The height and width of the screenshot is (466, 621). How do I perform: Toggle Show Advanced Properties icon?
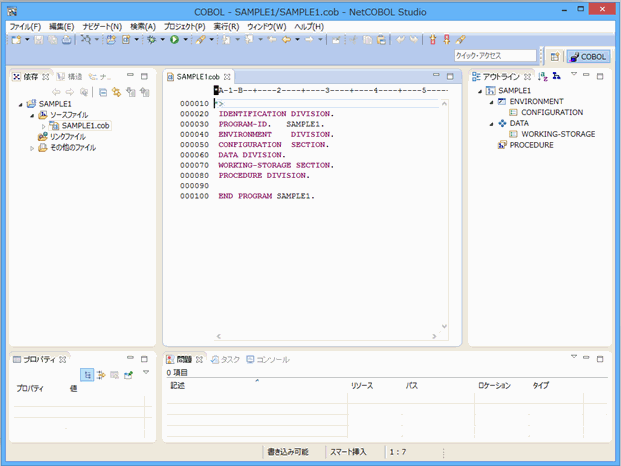tap(101, 375)
